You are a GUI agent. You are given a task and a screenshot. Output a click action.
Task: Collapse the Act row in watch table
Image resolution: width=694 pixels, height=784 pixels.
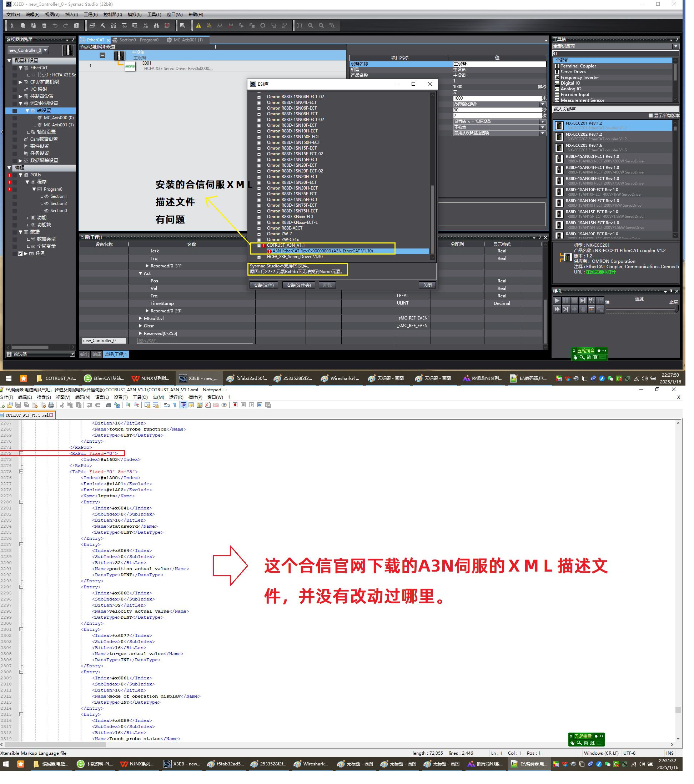pyautogui.click(x=140, y=273)
